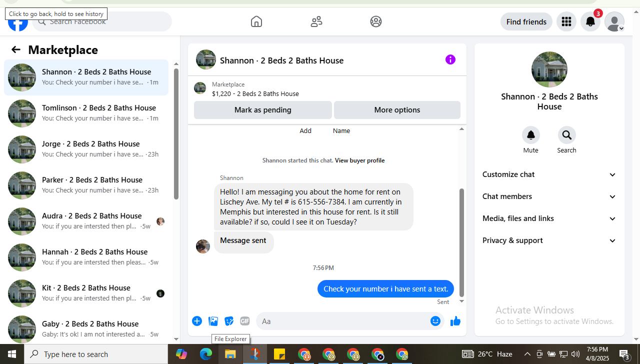Click the large house photo in right panel

(x=549, y=69)
